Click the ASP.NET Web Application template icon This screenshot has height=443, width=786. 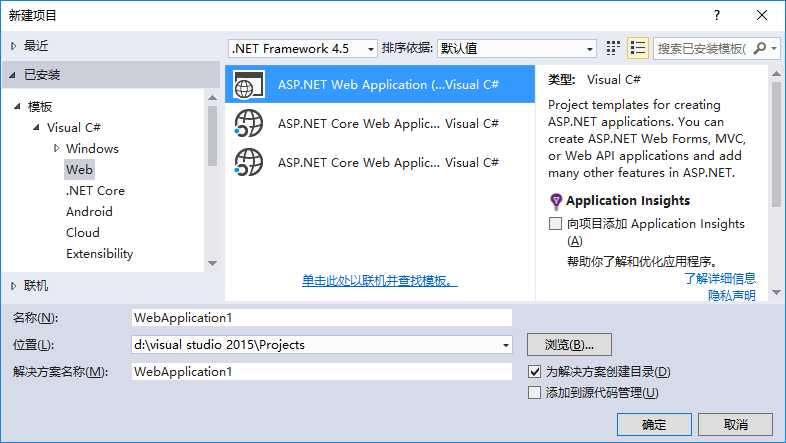(249, 85)
